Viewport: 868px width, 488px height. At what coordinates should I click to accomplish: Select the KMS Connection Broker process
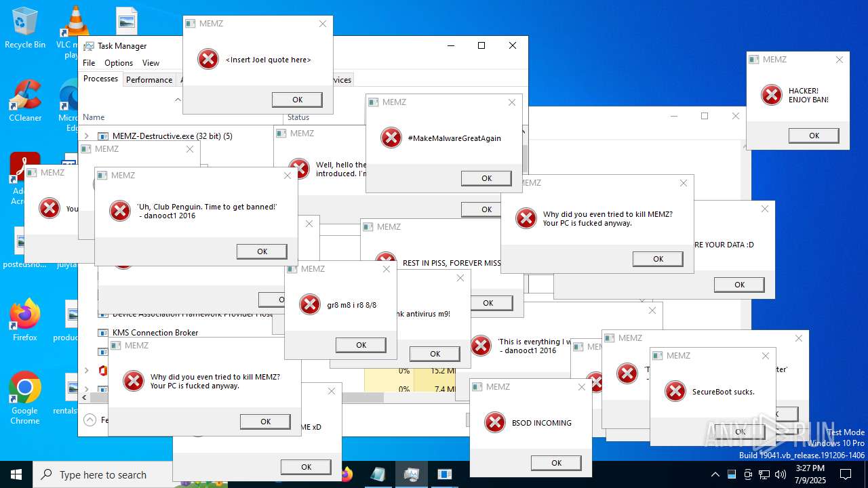coord(155,333)
